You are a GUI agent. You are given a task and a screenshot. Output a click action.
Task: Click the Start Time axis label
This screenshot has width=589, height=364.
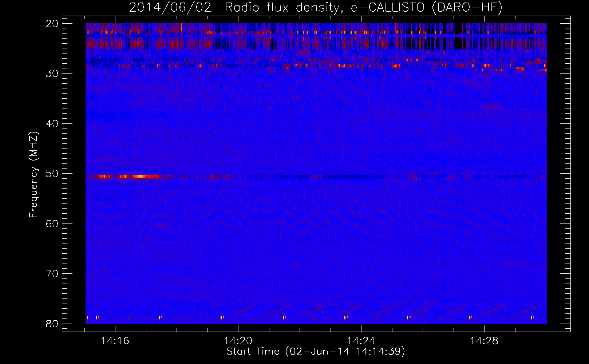(316, 352)
